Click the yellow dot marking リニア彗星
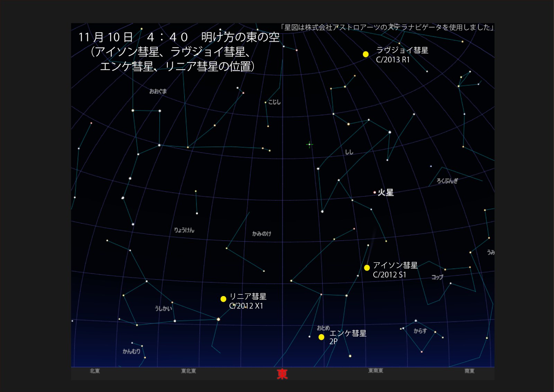This screenshot has width=554, height=392. pyautogui.click(x=223, y=299)
